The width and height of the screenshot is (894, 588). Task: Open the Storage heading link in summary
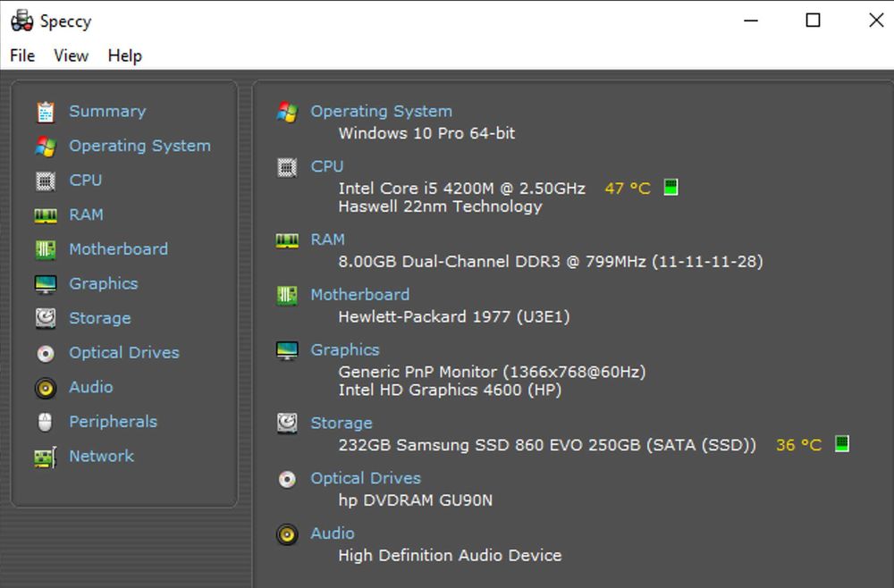click(342, 423)
